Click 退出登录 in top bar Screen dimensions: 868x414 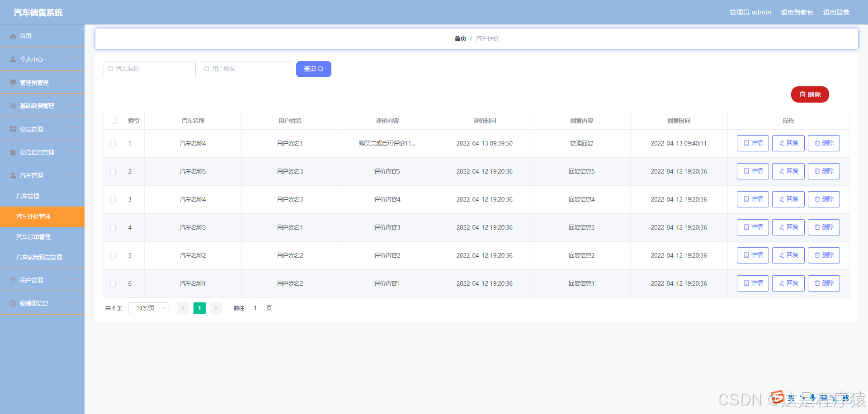[x=836, y=12]
